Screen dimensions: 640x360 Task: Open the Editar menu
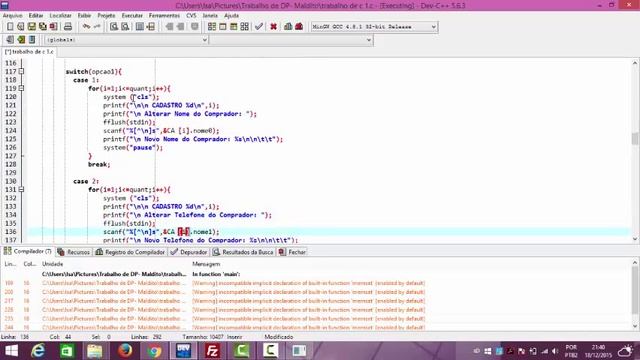(36, 16)
